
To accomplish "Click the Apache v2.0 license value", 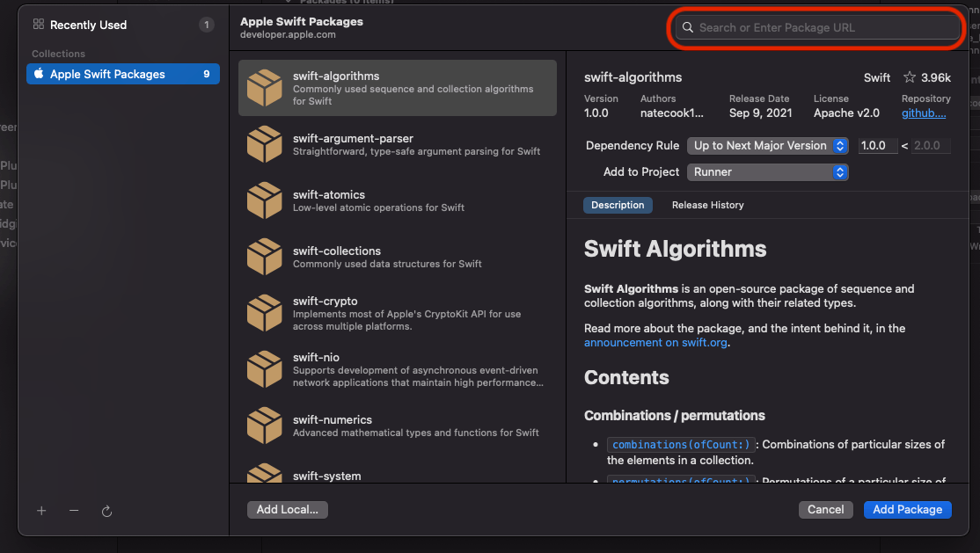I will [846, 113].
